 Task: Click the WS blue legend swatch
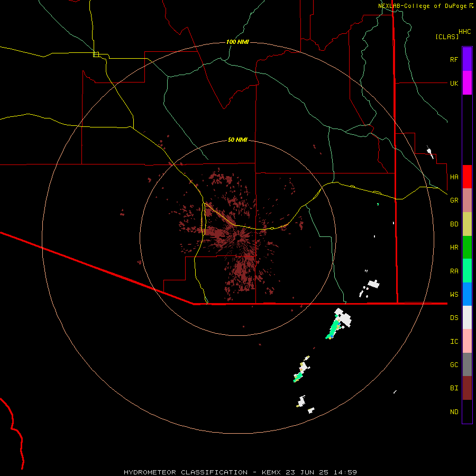tap(467, 294)
